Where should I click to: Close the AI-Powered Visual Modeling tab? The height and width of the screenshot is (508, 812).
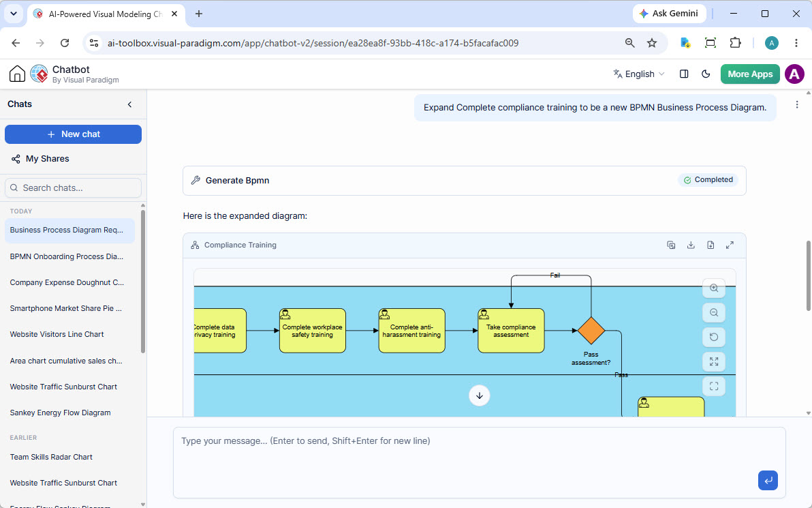(x=174, y=14)
